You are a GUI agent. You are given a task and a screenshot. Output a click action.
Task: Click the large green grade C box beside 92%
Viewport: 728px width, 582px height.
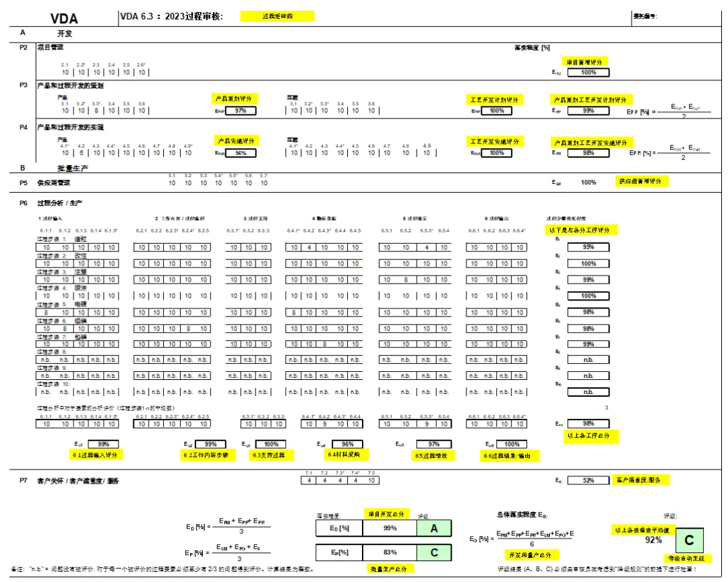click(x=690, y=540)
